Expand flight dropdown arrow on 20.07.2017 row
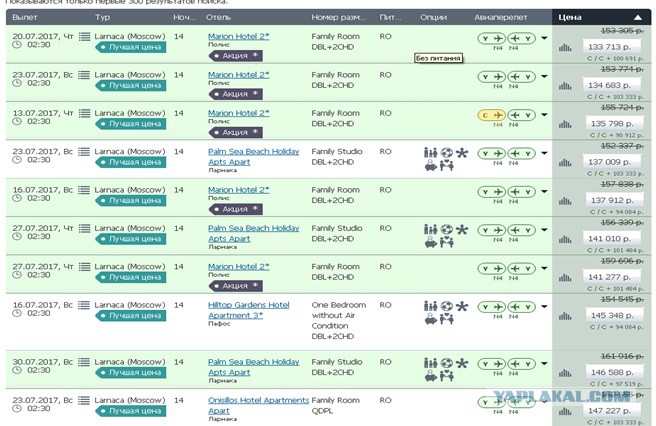The image size is (656, 426). point(544,38)
